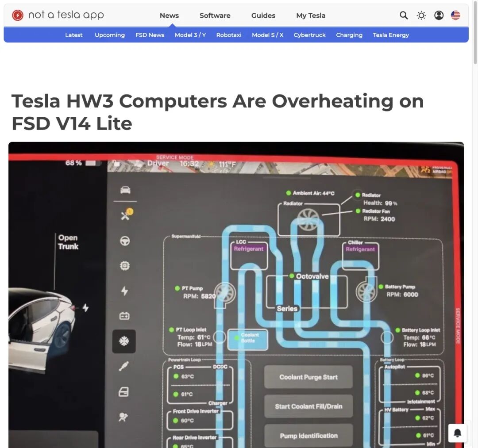Open the My Tesla menu
The image size is (478, 448).
point(311,15)
